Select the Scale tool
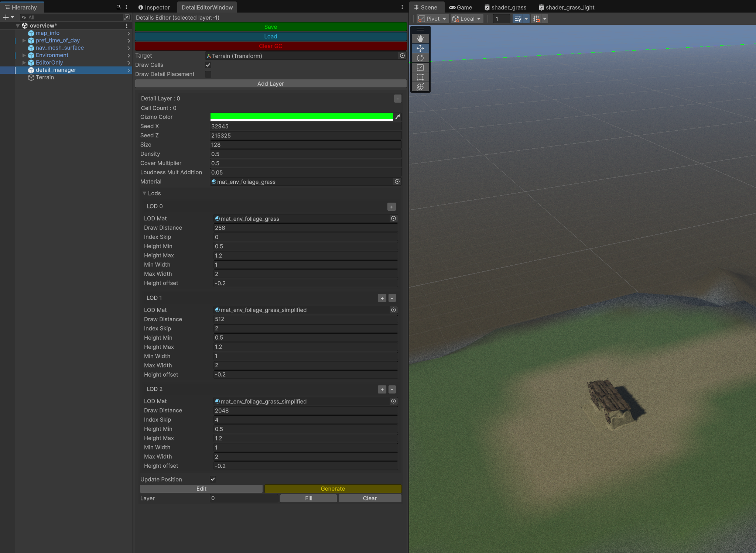Screen dimensions: 756x553 pos(420,68)
